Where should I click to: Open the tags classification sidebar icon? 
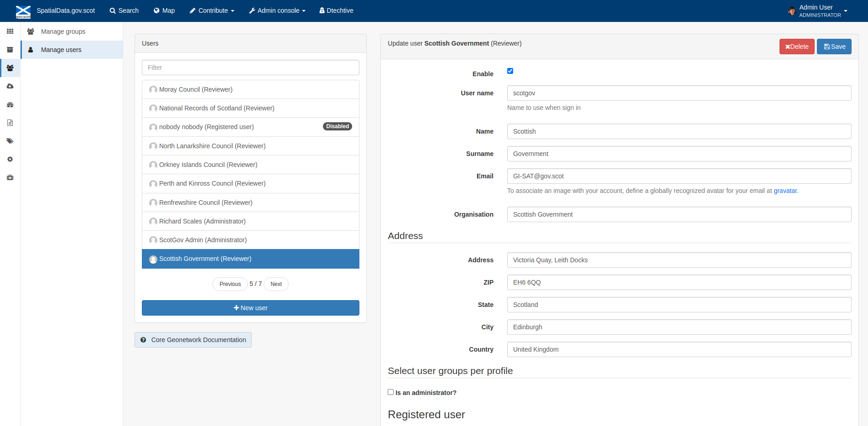click(x=10, y=141)
